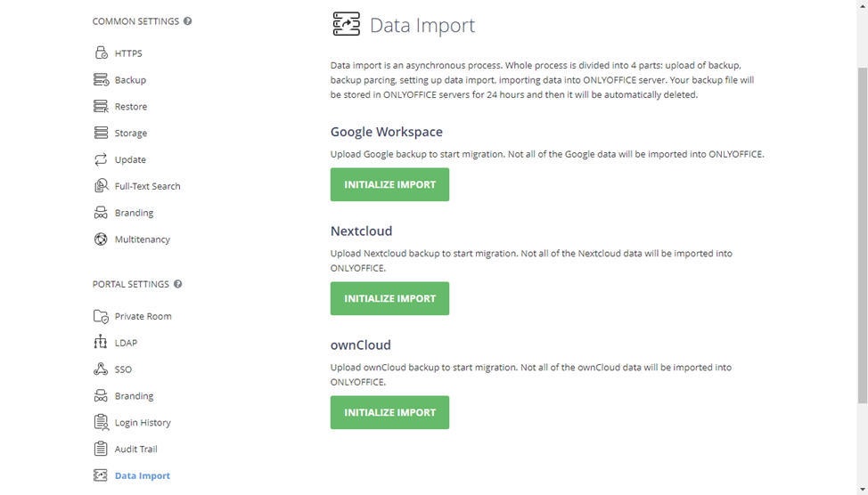Click the SSO icon
The height and width of the screenshot is (495, 868).
click(101, 369)
